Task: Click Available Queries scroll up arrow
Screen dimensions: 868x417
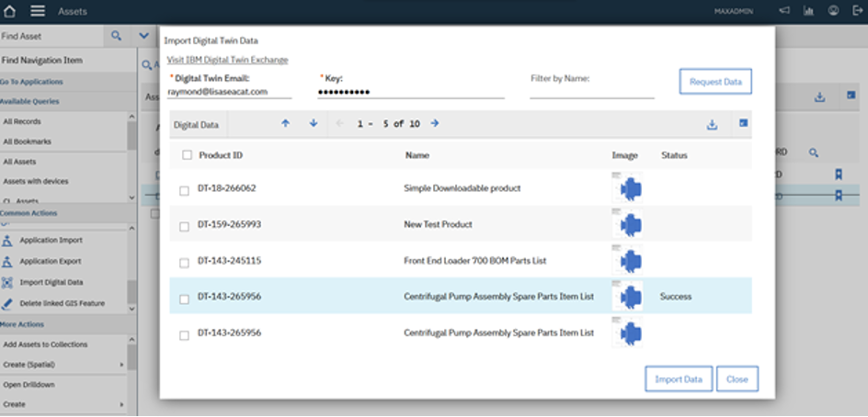Action: (x=131, y=116)
